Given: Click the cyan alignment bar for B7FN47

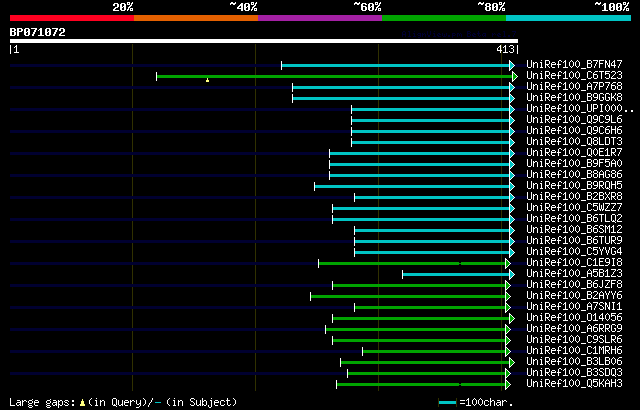Looking at the screenshot, I should tap(396, 65).
